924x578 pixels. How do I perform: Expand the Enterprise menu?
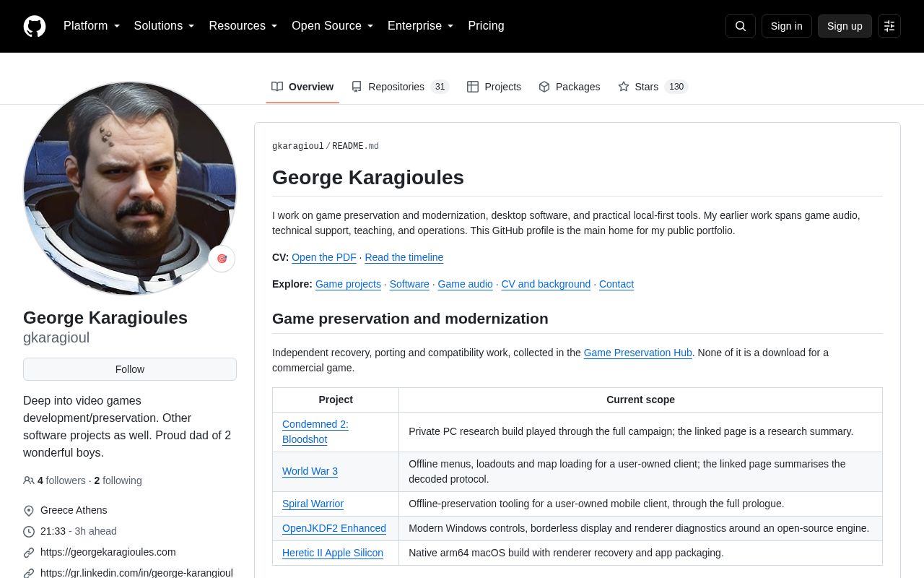(421, 26)
